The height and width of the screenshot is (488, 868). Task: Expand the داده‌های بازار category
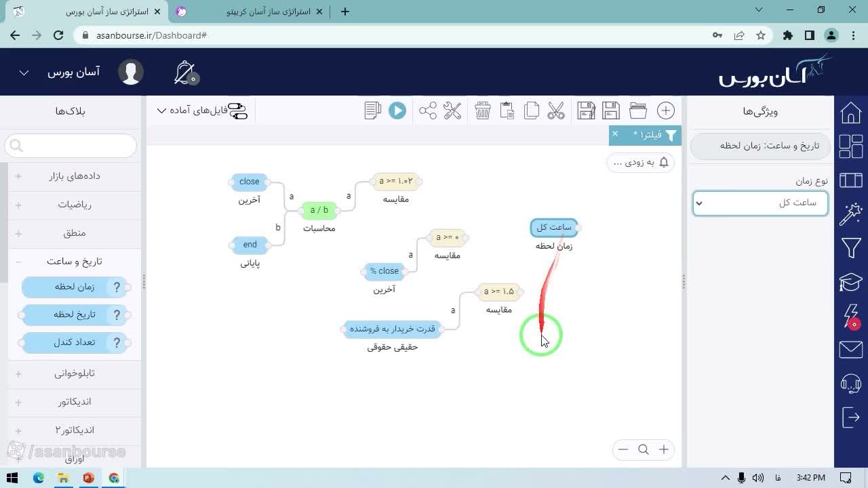[75, 176]
